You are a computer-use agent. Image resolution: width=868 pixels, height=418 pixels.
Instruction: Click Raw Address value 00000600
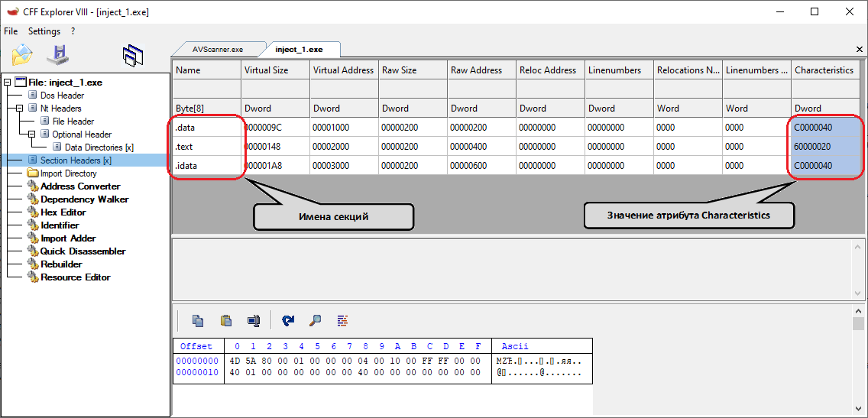click(x=481, y=166)
